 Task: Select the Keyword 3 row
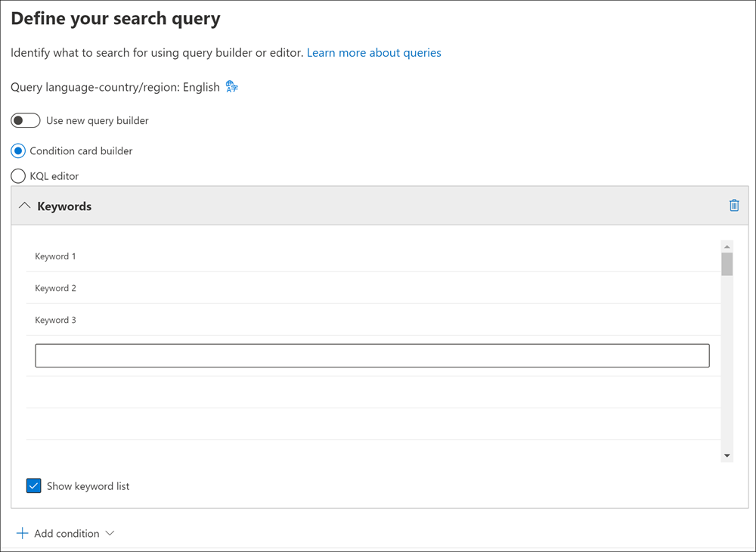[x=373, y=320]
